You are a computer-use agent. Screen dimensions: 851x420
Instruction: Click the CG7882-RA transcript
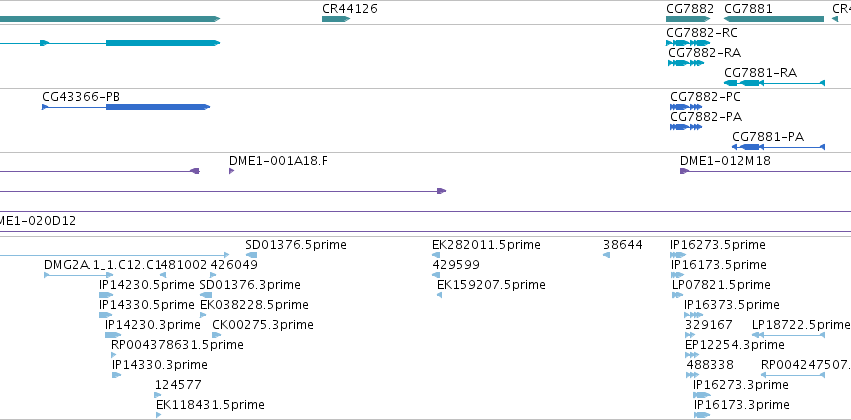[x=686, y=63]
